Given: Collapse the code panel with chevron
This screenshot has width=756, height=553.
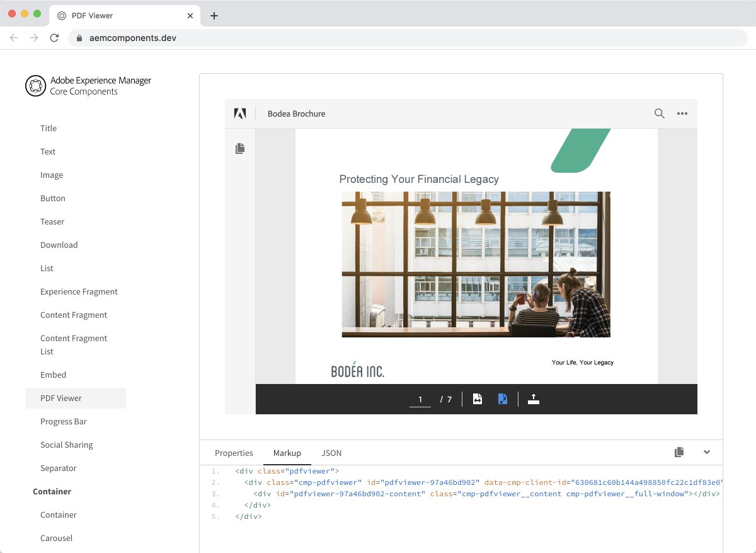Looking at the screenshot, I should point(707,452).
